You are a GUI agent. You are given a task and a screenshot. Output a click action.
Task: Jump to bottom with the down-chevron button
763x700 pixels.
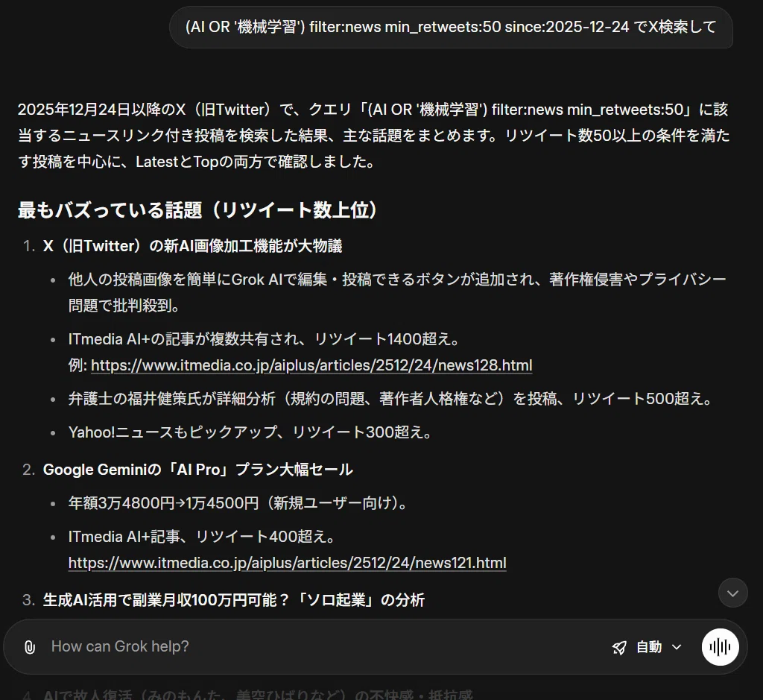733,593
